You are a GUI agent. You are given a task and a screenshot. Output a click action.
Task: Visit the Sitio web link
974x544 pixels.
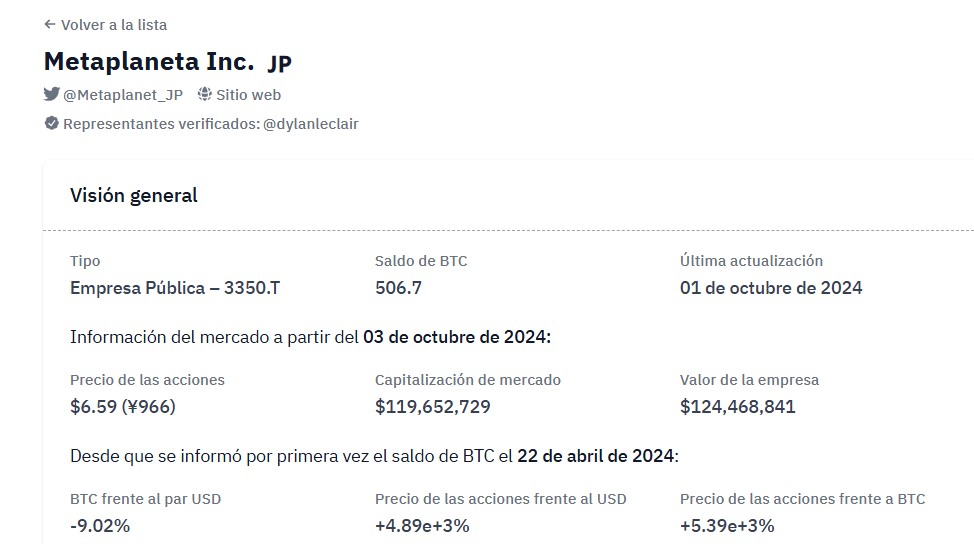pyautogui.click(x=248, y=95)
